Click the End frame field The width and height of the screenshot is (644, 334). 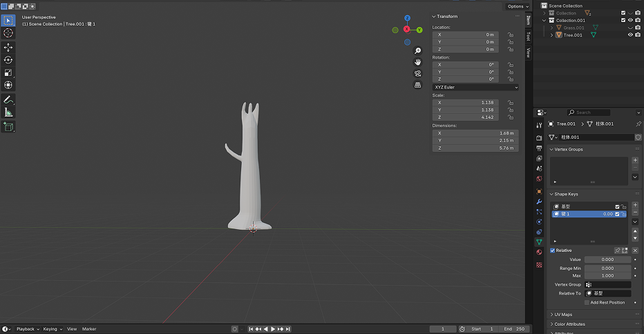515,329
